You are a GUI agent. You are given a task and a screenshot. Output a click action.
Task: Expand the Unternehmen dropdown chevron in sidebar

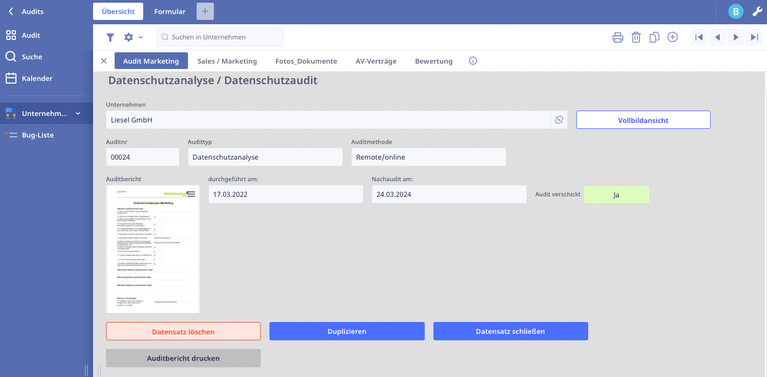tap(78, 113)
